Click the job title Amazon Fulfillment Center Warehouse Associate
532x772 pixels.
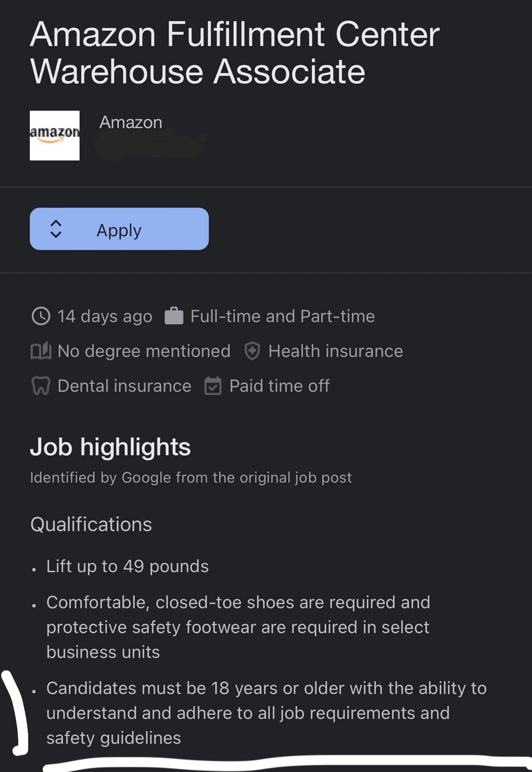pos(235,53)
